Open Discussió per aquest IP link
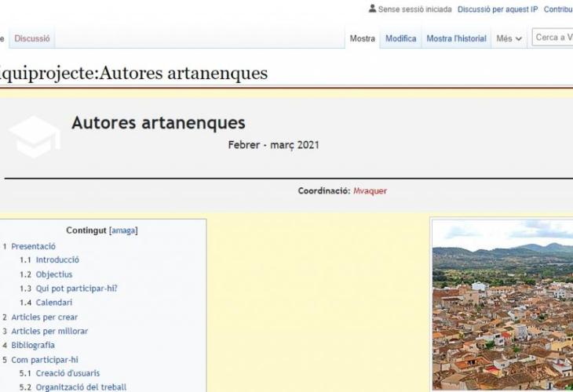 [x=498, y=9]
